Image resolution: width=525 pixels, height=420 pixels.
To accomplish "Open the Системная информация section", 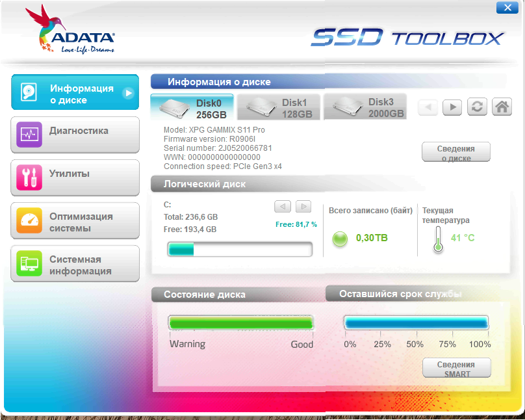I will pos(75,264).
